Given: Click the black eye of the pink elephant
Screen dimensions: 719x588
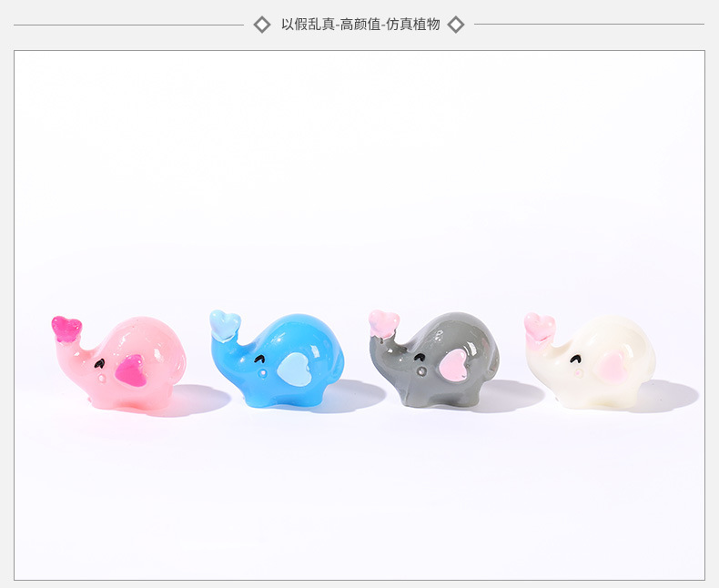Looking at the screenshot, I should (99, 364).
